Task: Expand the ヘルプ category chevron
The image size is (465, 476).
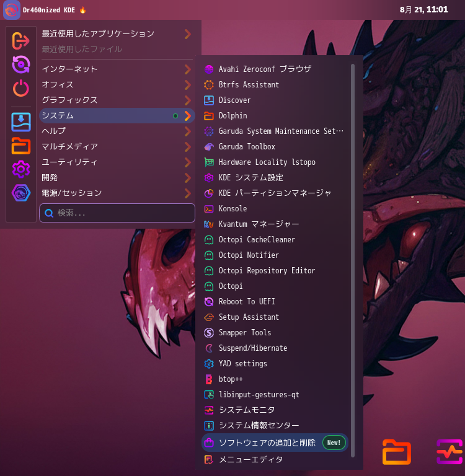Action: pyautogui.click(x=188, y=131)
